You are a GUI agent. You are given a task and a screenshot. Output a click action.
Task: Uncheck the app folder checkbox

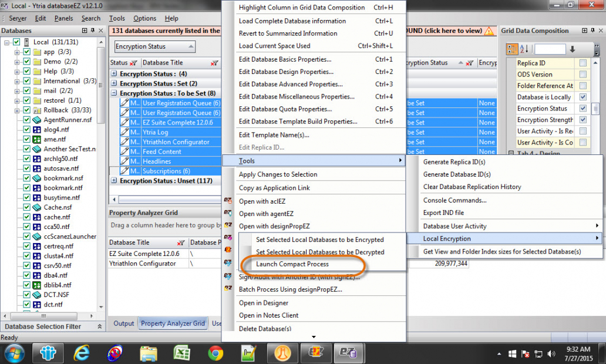pos(26,52)
